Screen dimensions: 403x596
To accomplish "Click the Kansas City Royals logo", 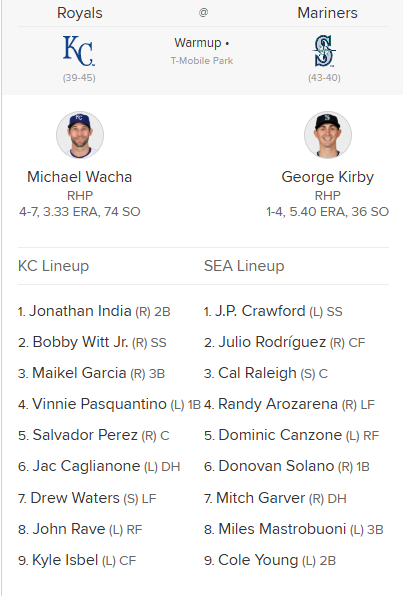I will click(x=79, y=51).
